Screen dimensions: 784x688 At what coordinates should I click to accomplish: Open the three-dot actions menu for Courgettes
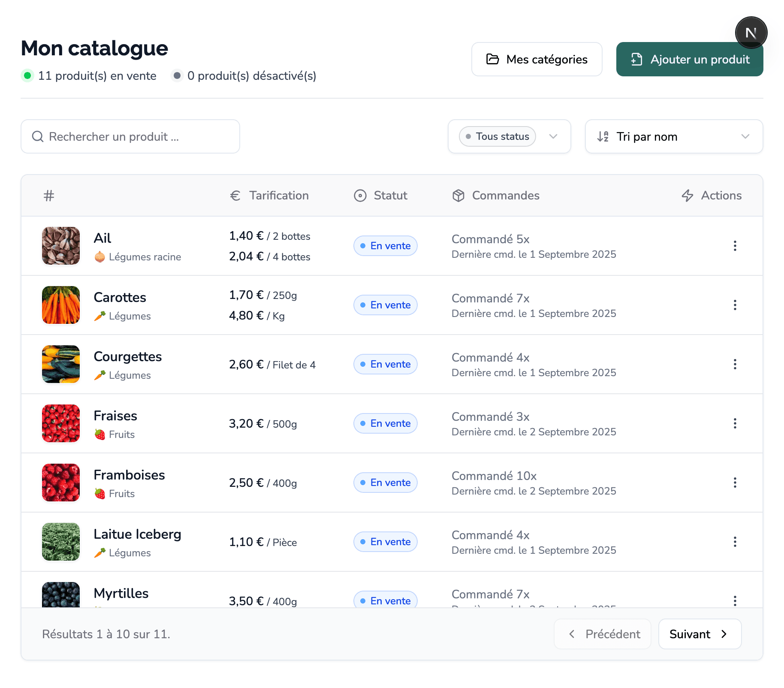click(x=735, y=364)
